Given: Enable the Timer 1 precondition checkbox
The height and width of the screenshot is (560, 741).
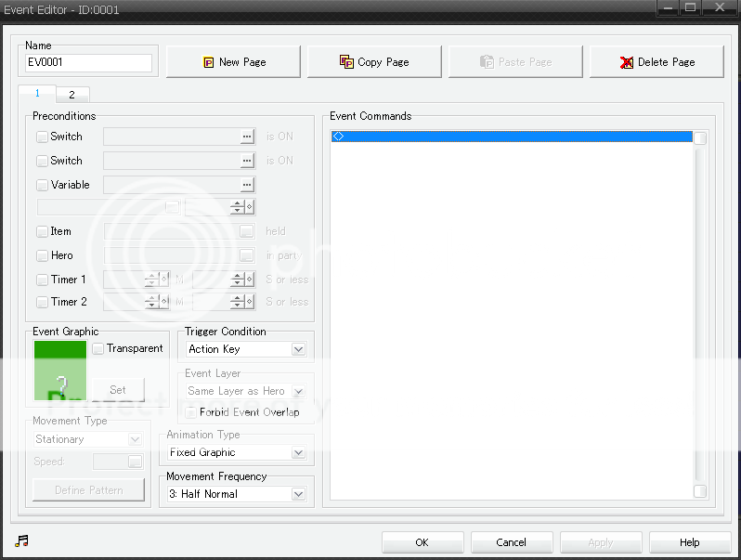Looking at the screenshot, I should [42, 279].
